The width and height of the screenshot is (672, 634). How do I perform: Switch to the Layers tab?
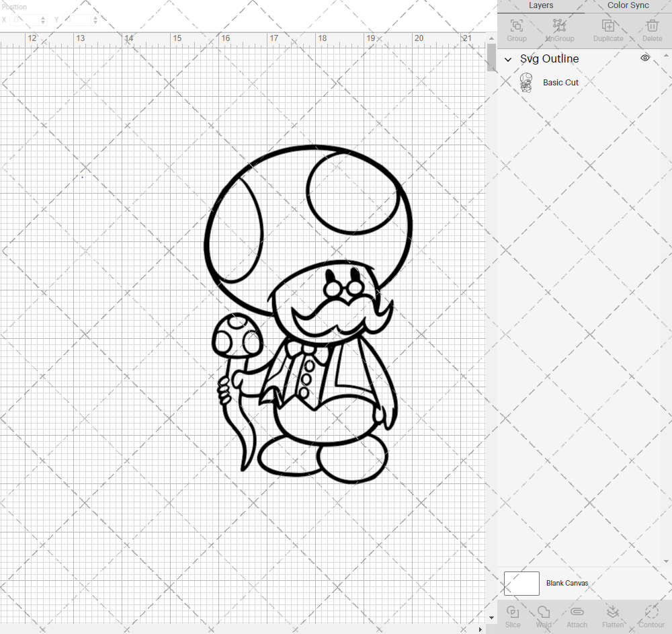(541, 5)
